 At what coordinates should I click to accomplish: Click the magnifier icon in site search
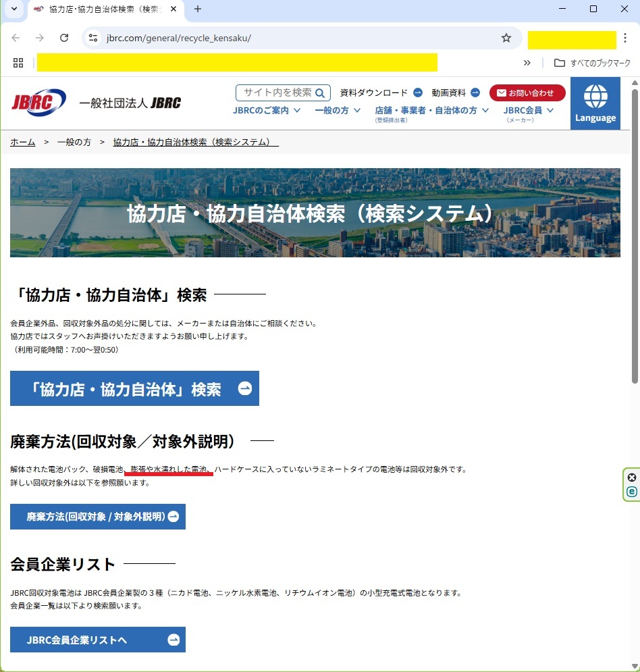point(320,93)
